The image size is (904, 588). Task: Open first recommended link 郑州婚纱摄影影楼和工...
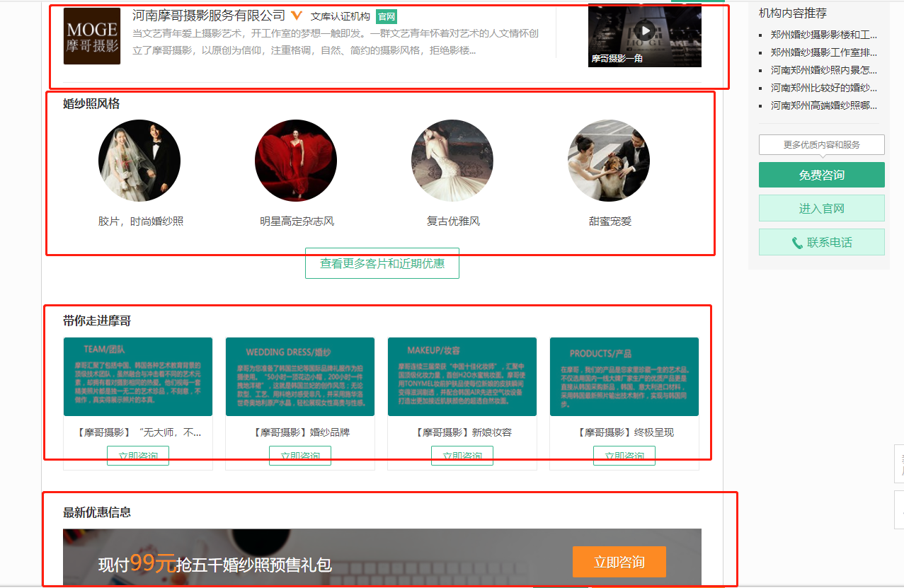point(823,34)
